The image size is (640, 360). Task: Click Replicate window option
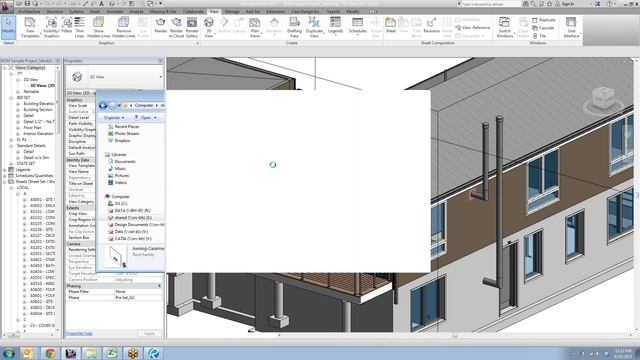click(544, 20)
